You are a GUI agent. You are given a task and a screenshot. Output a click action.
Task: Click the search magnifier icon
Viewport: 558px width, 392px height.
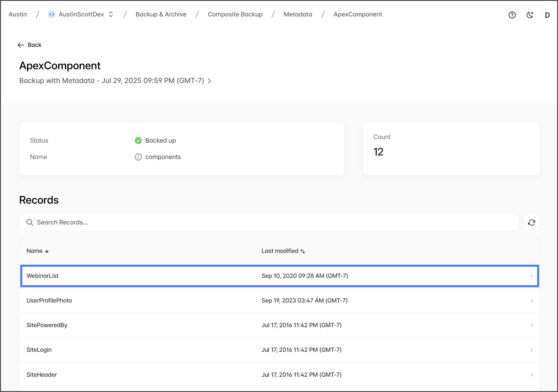pos(30,222)
